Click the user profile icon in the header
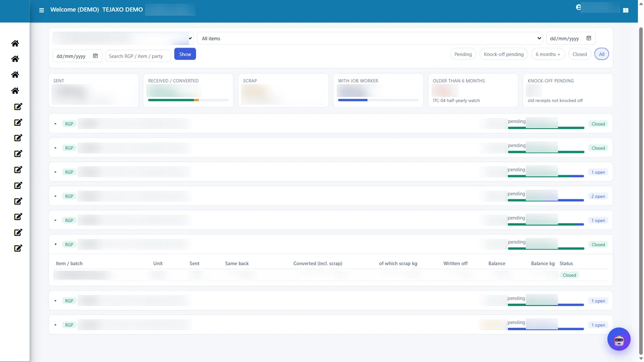This screenshot has height=362, width=644. (x=578, y=7)
